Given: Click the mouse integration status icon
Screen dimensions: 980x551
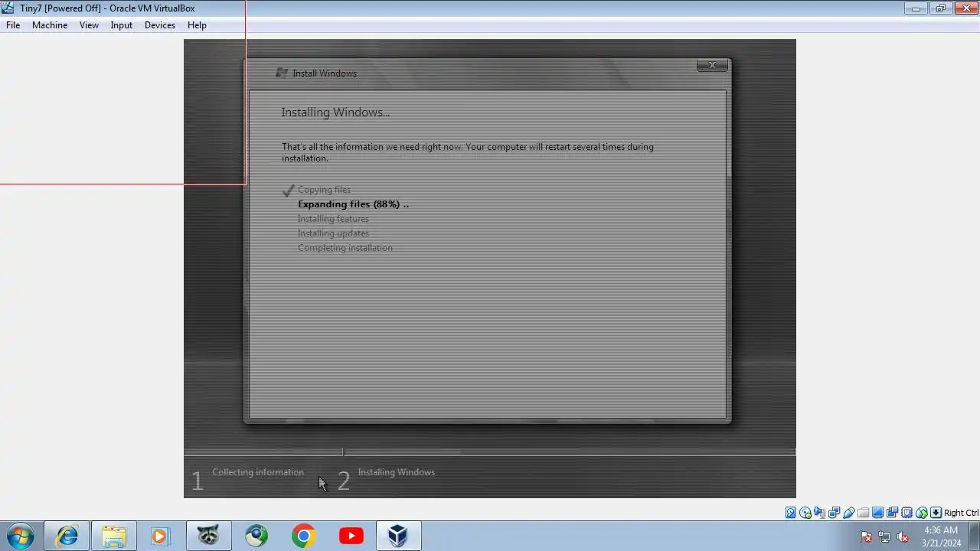Looking at the screenshot, I should pos(922,513).
